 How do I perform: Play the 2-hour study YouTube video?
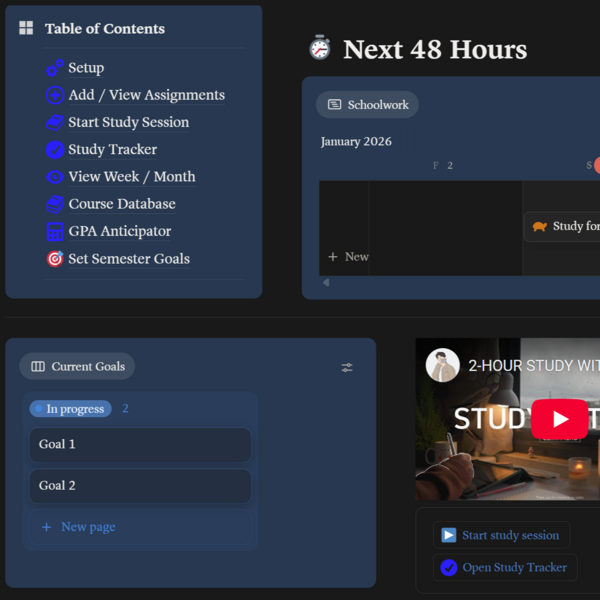point(559,419)
